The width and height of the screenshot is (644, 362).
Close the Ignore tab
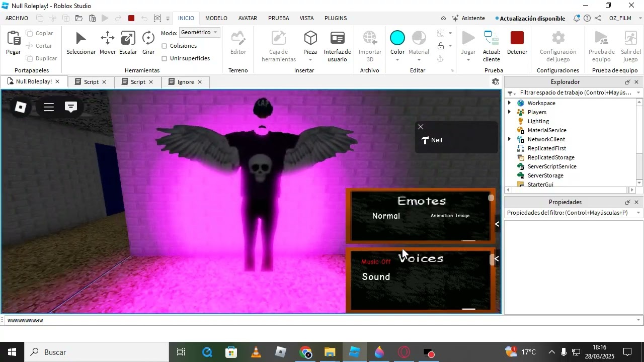tap(200, 82)
